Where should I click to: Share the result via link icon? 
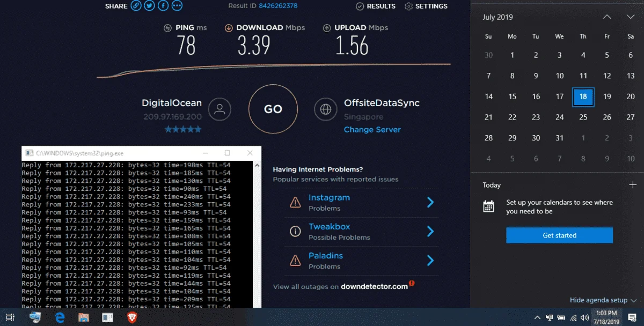tap(136, 6)
